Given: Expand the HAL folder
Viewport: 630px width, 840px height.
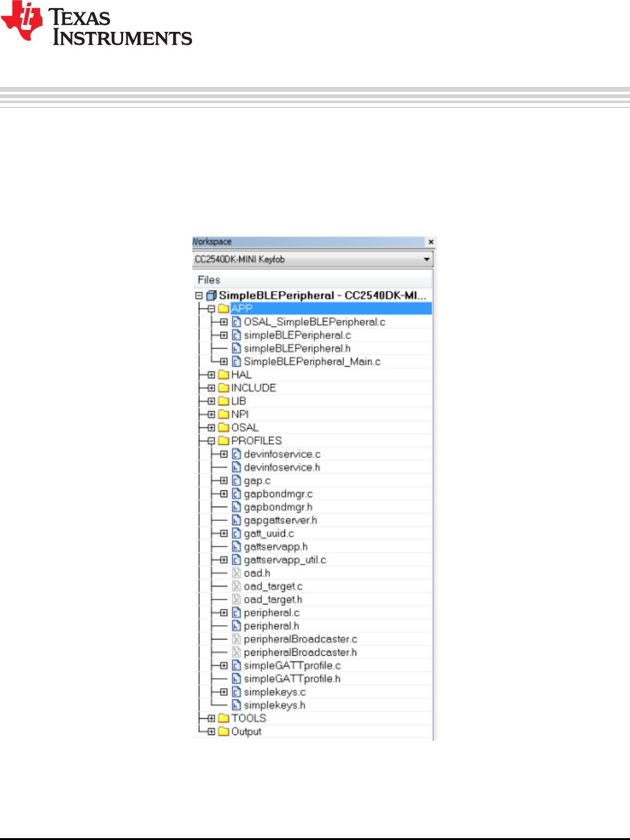Looking at the screenshot, I should [x=211, y=375].
